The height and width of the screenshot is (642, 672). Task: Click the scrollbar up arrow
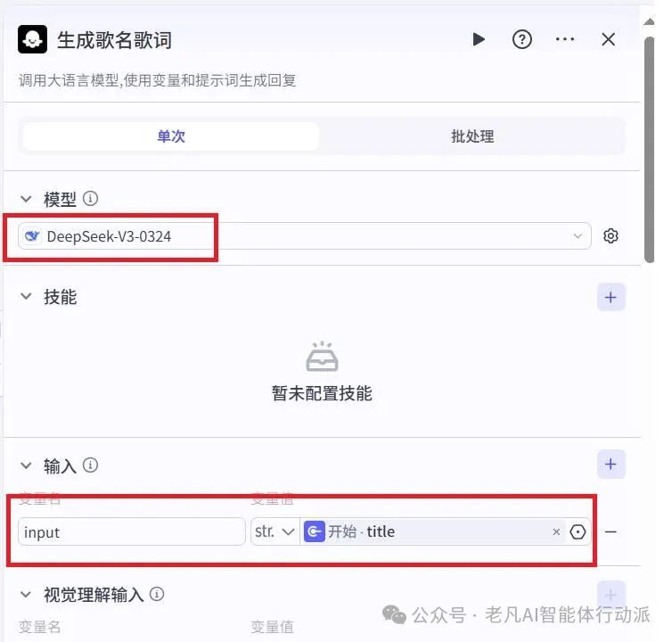point(650,21)
